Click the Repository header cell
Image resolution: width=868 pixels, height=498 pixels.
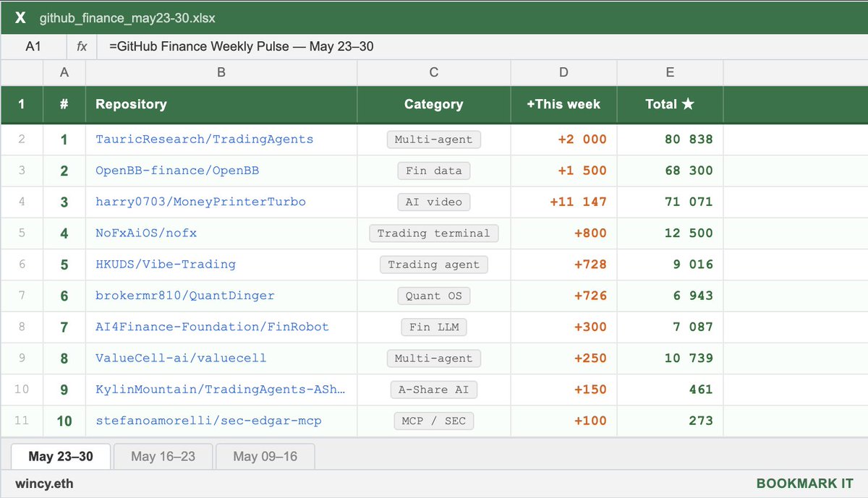(221, 104)
